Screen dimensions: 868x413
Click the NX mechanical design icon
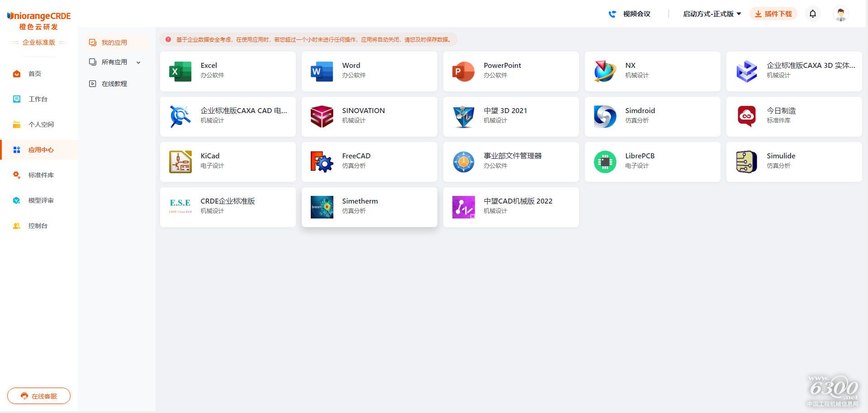point(605,71)
